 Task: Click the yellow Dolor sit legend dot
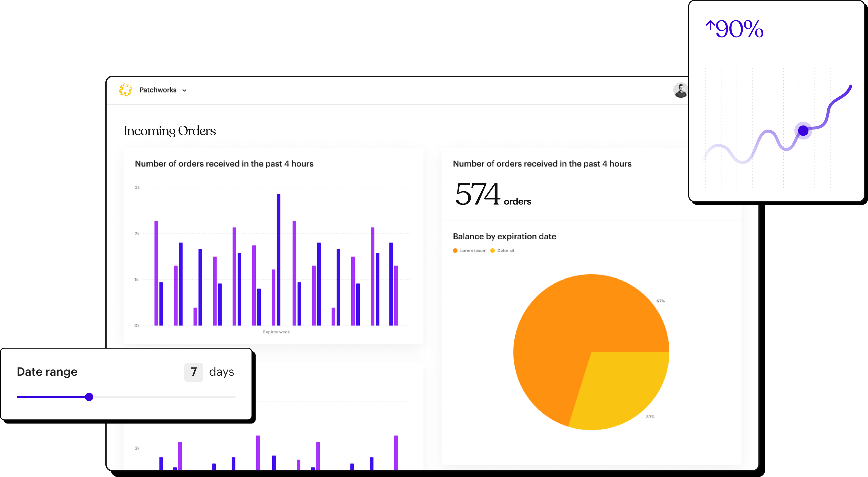click(x=492, y=250)
